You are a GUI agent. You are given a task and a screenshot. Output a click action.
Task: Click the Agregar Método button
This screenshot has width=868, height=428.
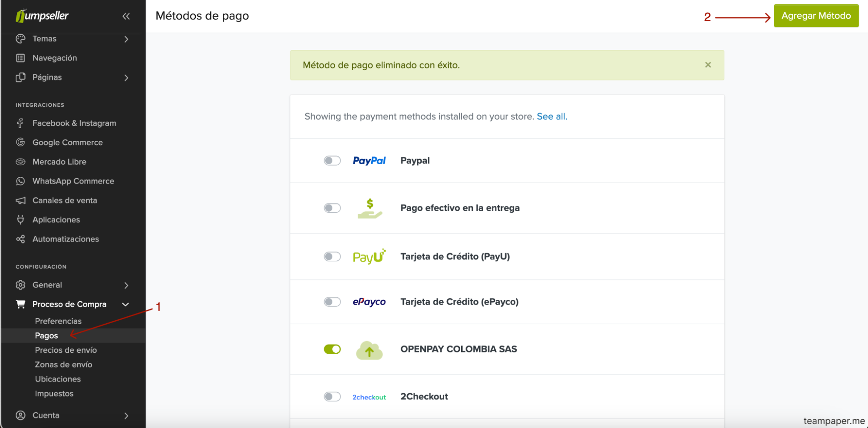click(x=816, y=16)
